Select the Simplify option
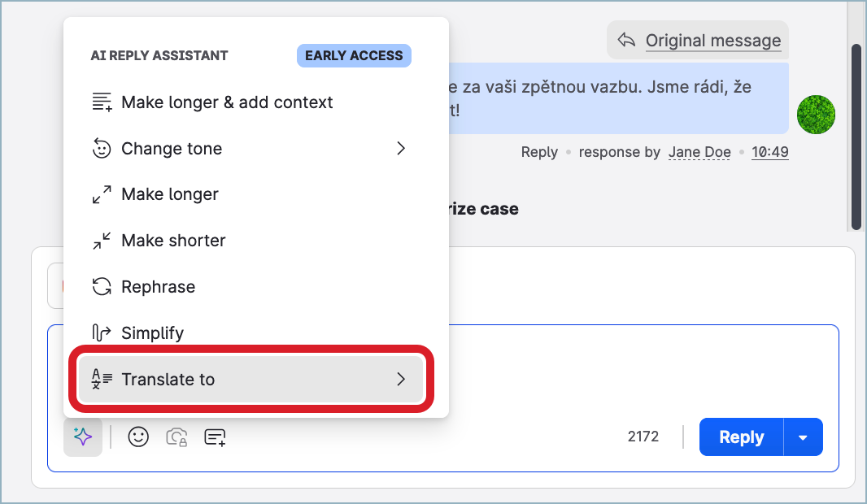 (x=152, y=333)
